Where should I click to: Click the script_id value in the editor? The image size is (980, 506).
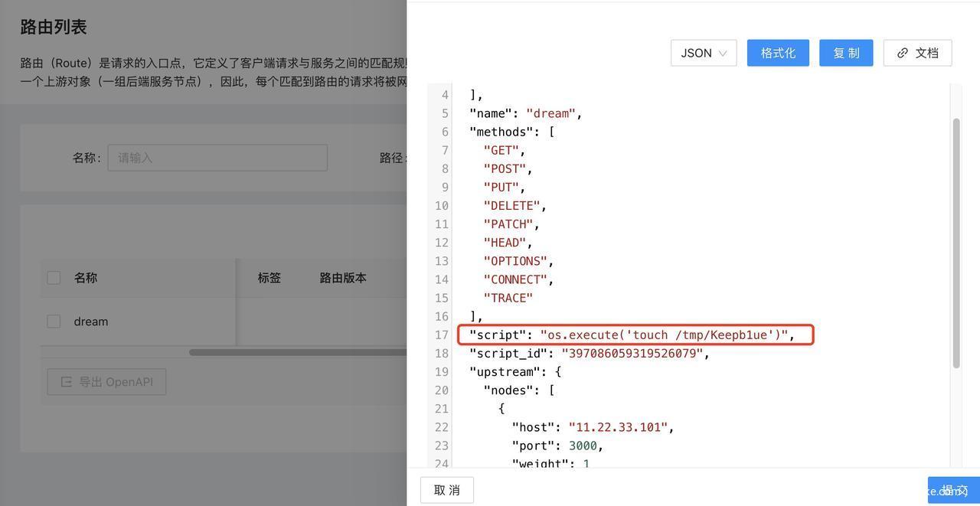pyautogui.click(x=632, y=354)
